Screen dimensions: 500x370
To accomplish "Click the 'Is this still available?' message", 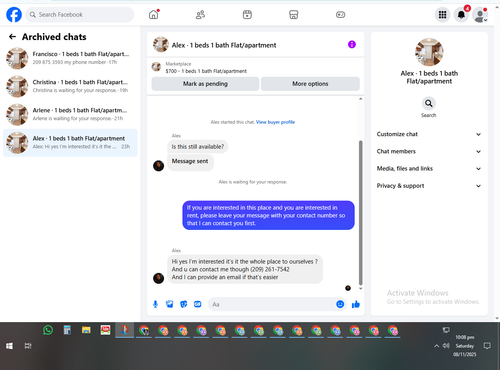I will (x=198, y=147).
